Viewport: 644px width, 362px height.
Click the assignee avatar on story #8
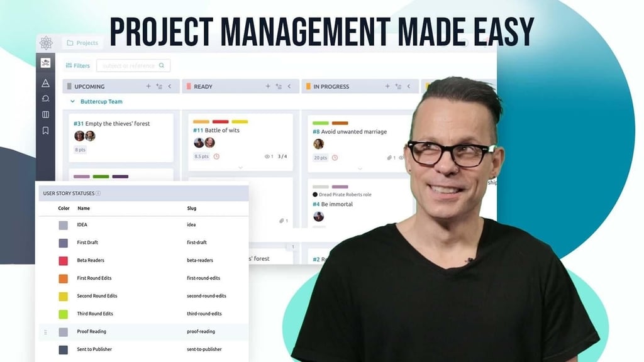click(x=318, y=144)
